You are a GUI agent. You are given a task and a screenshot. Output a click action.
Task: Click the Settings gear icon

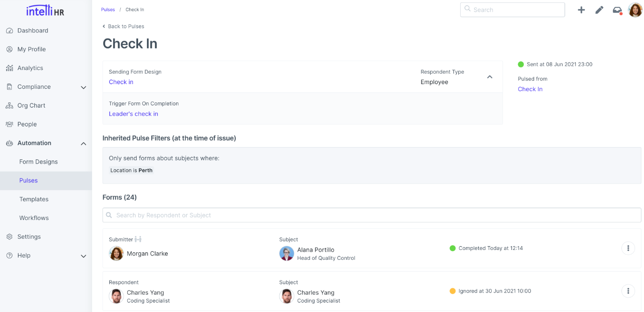click(10, 236)
